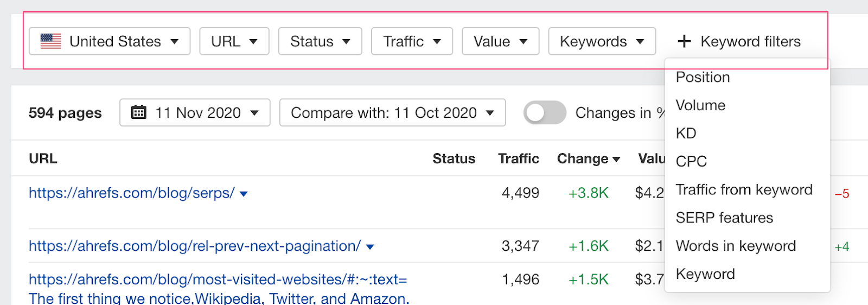Choose Volume in the keyword filters menu
Screen dimensions: 868x305
pos(700,105)
